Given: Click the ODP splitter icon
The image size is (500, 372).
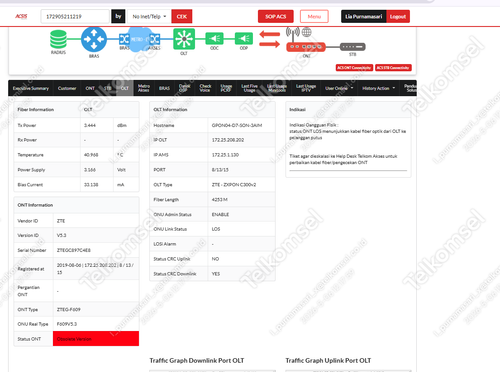Looking at the screenshot, I should tap(244, 39).
